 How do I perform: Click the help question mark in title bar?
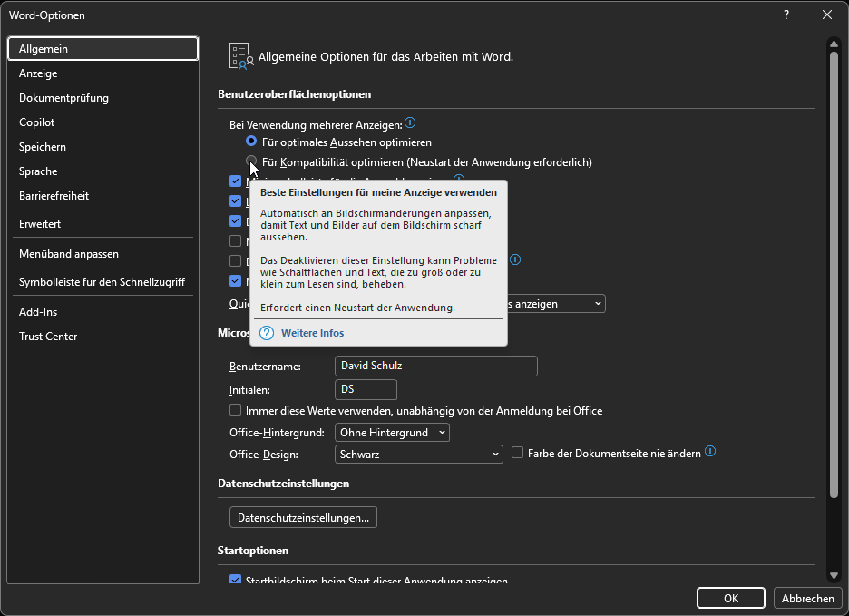coord(786,15)
